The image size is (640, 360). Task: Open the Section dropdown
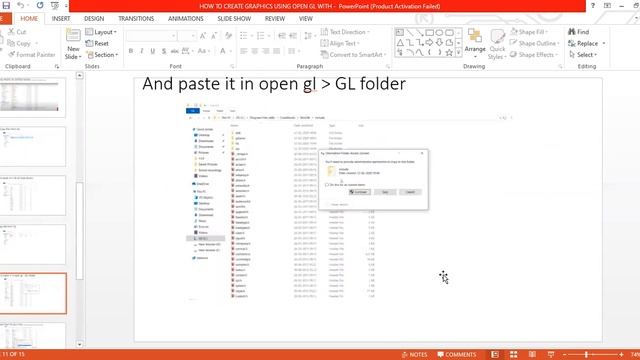[x=102, y=55]
